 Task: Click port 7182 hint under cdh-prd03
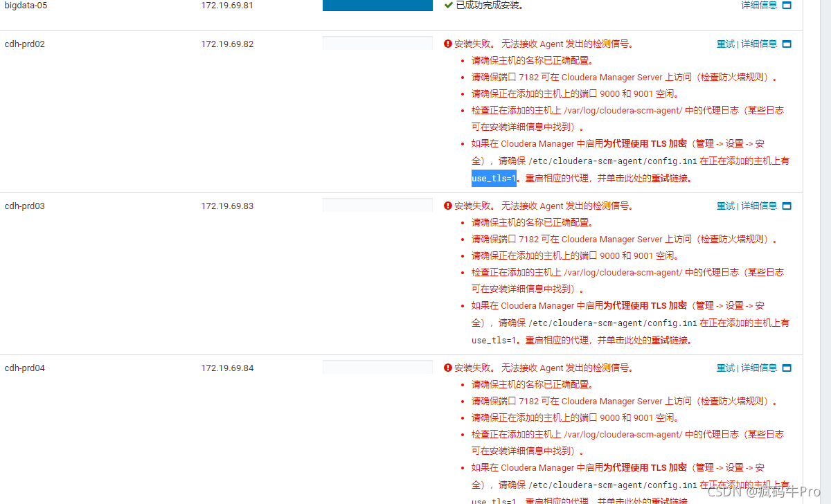[624, 239]
